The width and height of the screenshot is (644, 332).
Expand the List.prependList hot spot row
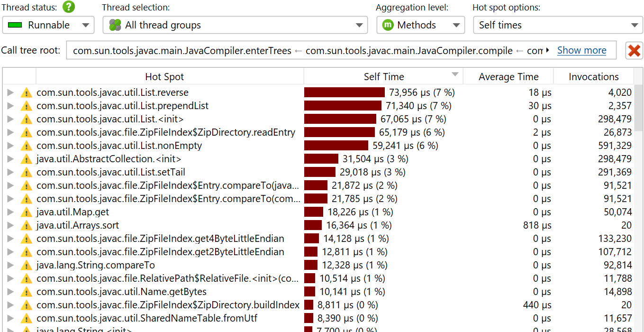(10, 106)
